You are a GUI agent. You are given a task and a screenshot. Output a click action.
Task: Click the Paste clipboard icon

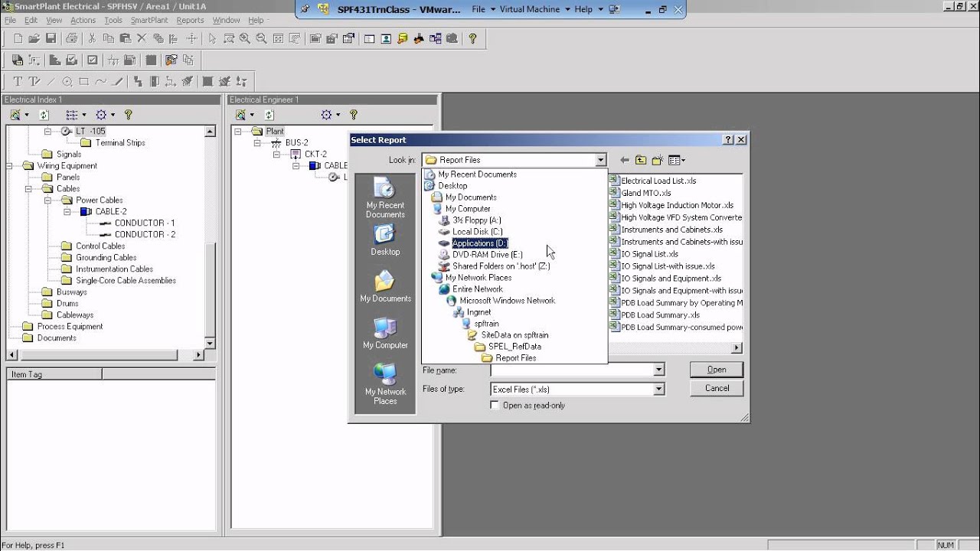click(x=125, y=38)
